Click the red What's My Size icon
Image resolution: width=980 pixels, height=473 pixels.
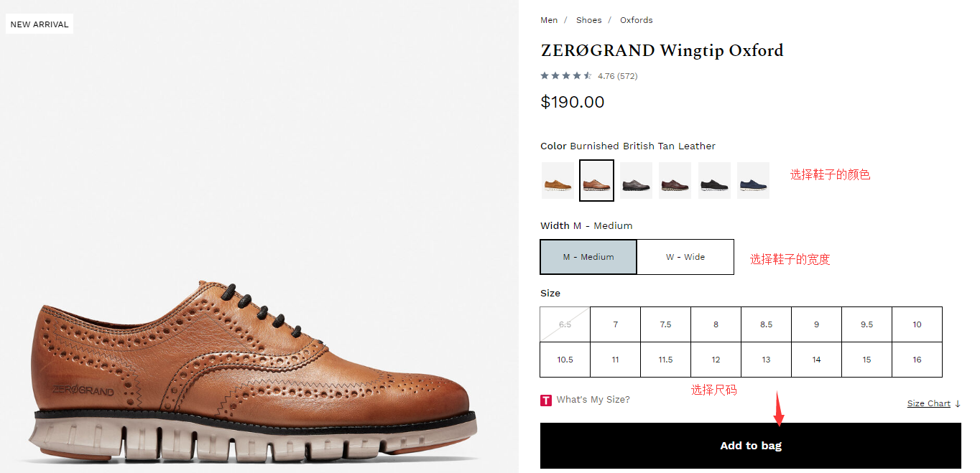546,400
